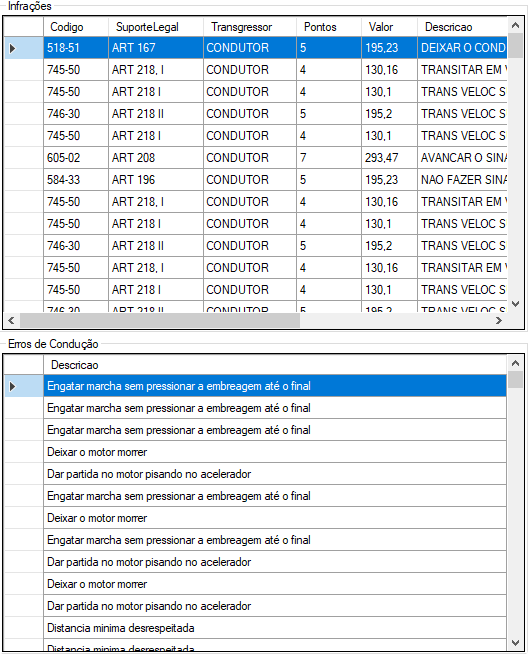
Task: Select the fourth Erros row 'Deixar o motor morrer'
Action: (x=275, y=452)
